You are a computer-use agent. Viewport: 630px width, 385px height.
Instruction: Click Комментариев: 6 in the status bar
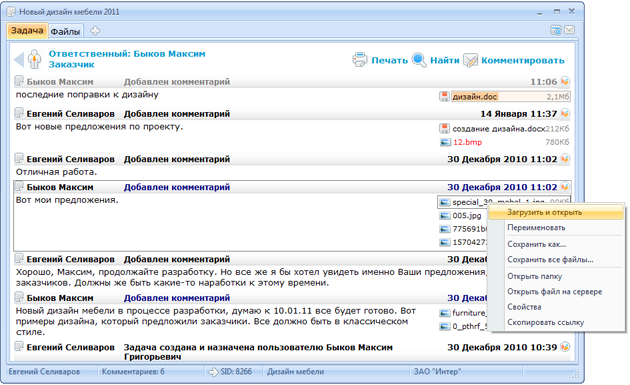(x=133, y=372)
